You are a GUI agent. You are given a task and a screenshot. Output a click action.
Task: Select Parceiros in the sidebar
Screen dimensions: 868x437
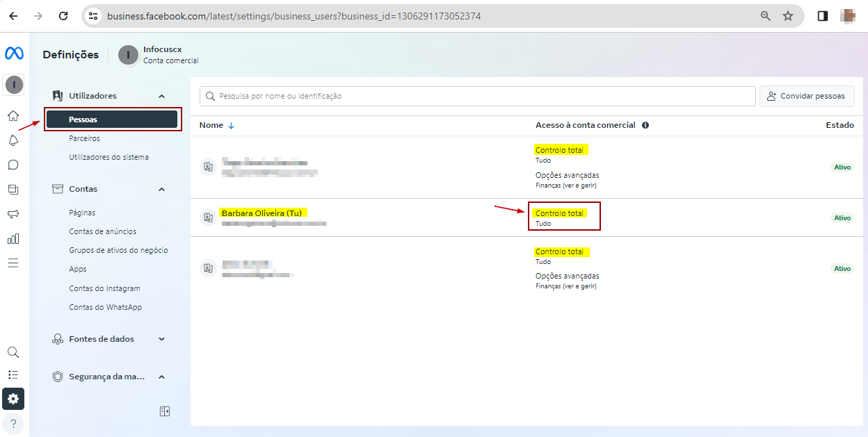[84, 138]
